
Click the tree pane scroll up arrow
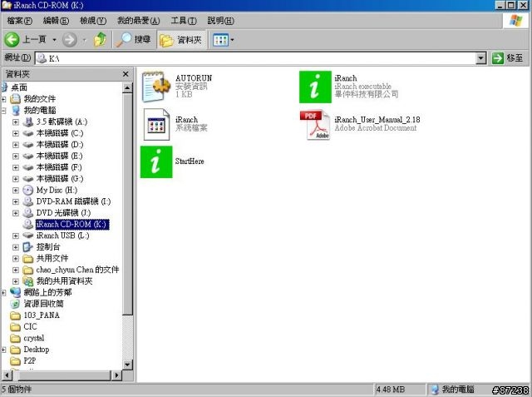(127, 88)
